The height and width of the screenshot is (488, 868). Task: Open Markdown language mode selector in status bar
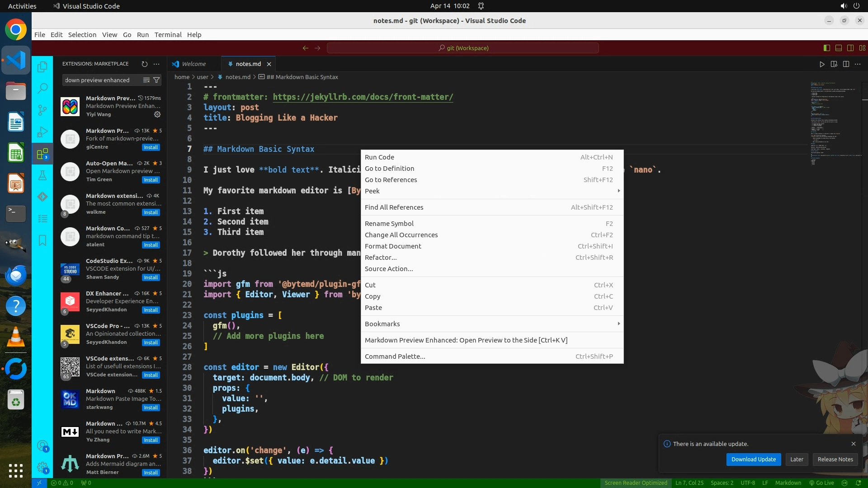click(x=788, y=483)
